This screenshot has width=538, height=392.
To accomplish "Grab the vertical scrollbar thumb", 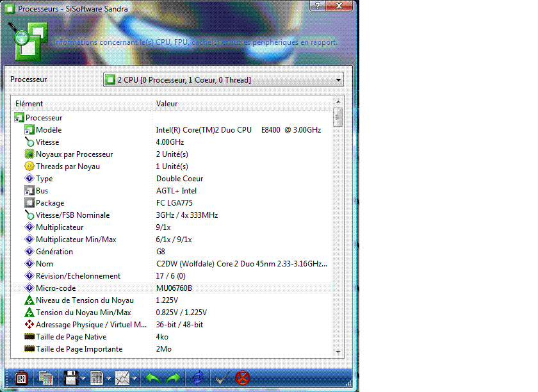I will pos(338,117).
